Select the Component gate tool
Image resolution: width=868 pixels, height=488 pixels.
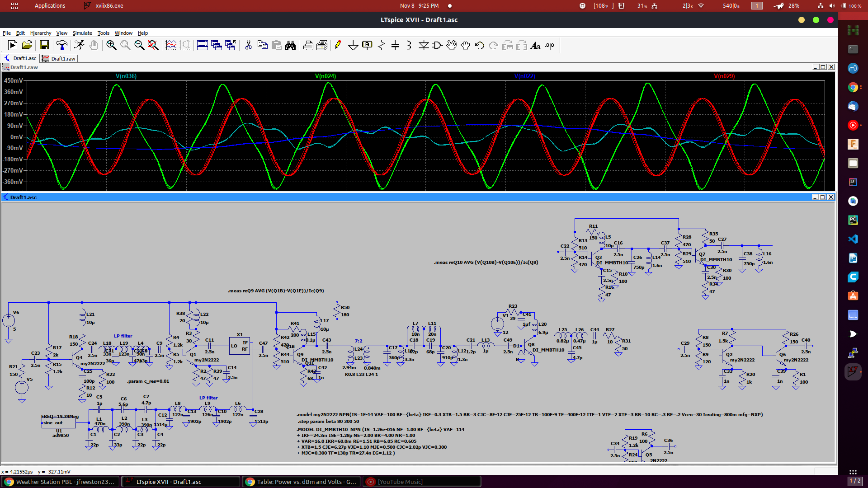[438, 45]
